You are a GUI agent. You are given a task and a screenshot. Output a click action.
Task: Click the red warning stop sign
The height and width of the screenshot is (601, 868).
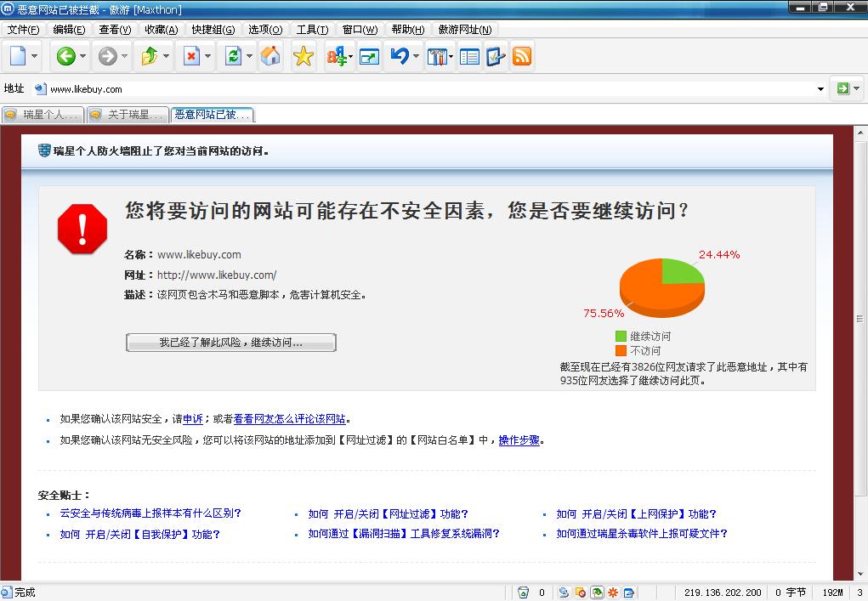pos(82,230)
